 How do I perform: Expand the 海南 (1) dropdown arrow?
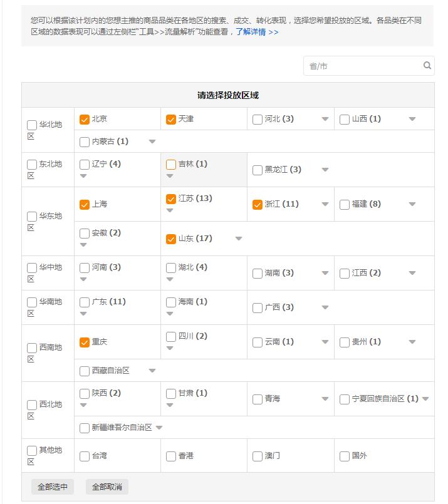[170, 314]
